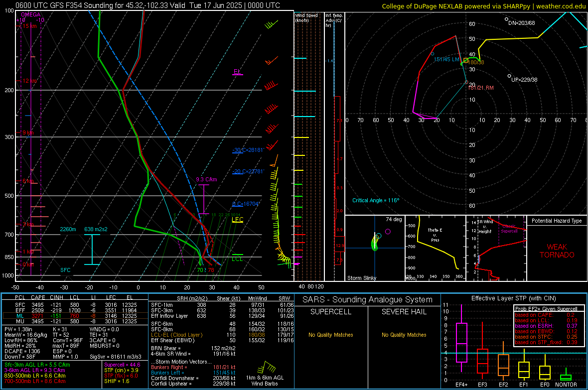Click the 'Effective Layer STP (with CIN)' title
Viewport: 588px width, 390px height.
tap(513, 298)
